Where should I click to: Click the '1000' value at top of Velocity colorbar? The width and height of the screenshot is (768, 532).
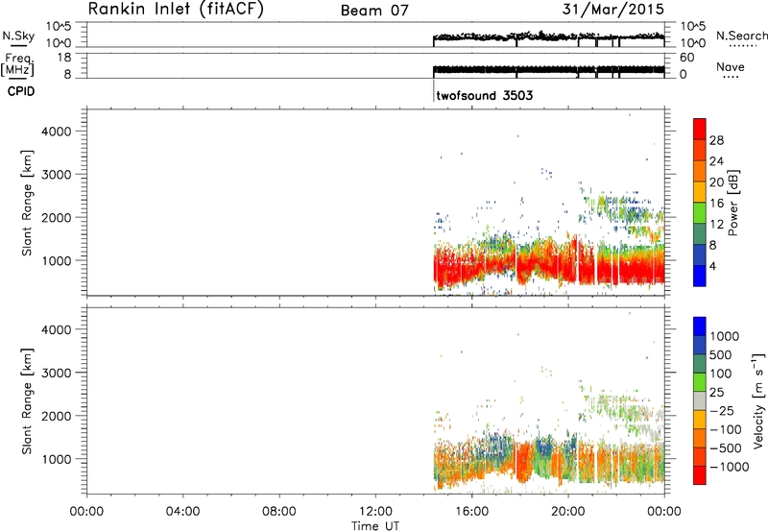tap(725, 336)
